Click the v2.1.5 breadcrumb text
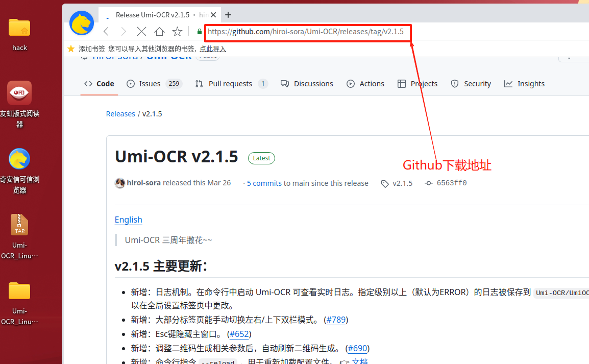 click(x=152, y=114)
